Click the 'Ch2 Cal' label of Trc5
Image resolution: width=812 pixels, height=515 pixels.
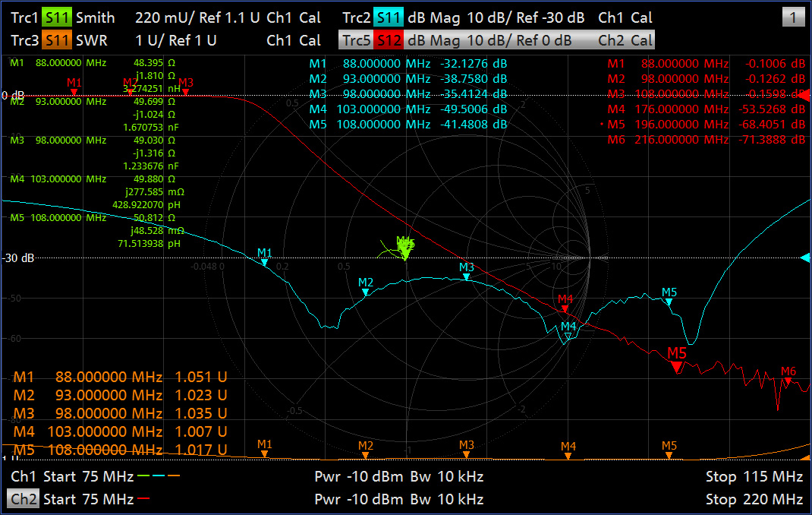coord(625,40)
